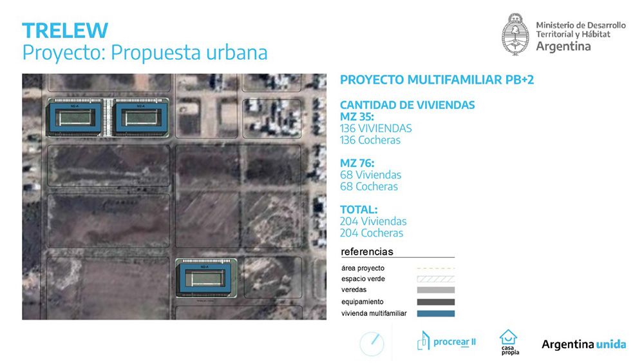
Task: Select the bottom blue building block on map
Action: pyautogui.click(x=206, y=279)
